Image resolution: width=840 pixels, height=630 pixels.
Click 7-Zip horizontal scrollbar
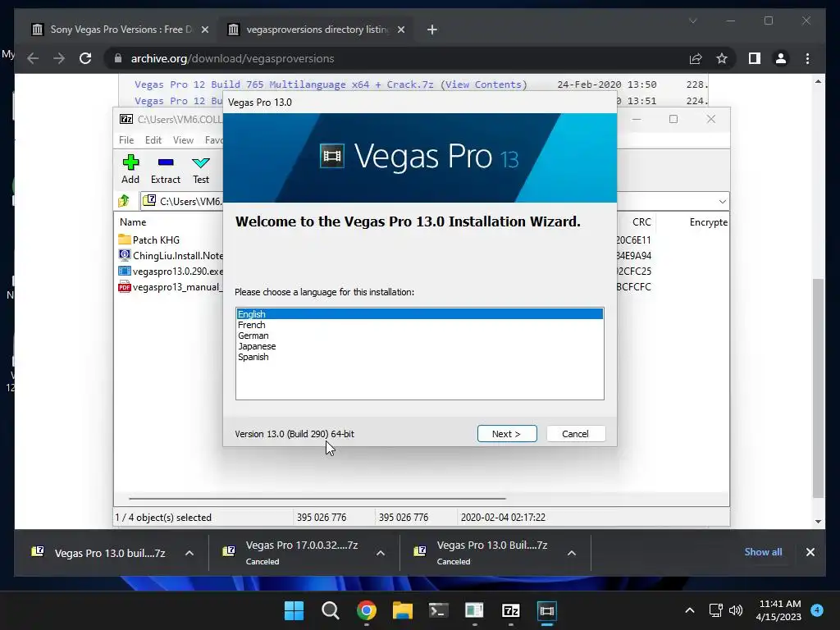click(x=317, y=498)
